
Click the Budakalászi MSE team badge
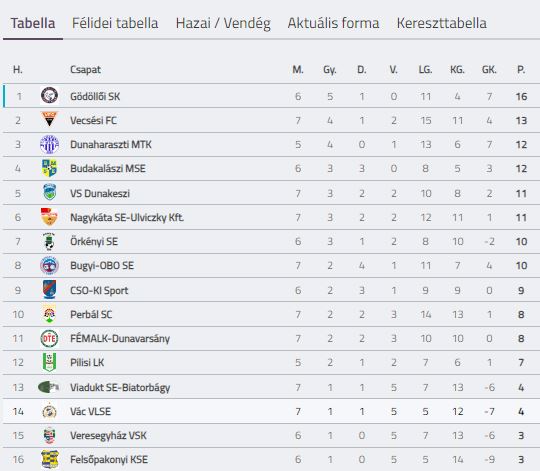tap(49, 168)
